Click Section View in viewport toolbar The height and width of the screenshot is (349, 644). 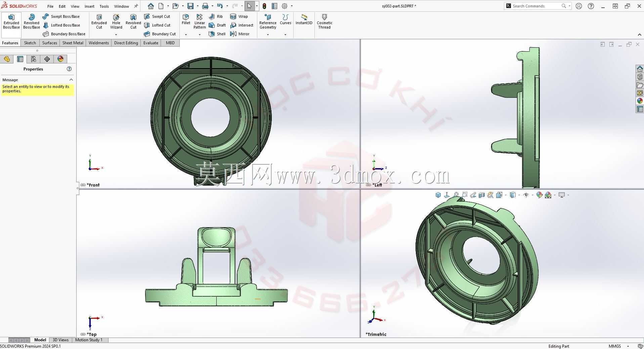point(481,195)
